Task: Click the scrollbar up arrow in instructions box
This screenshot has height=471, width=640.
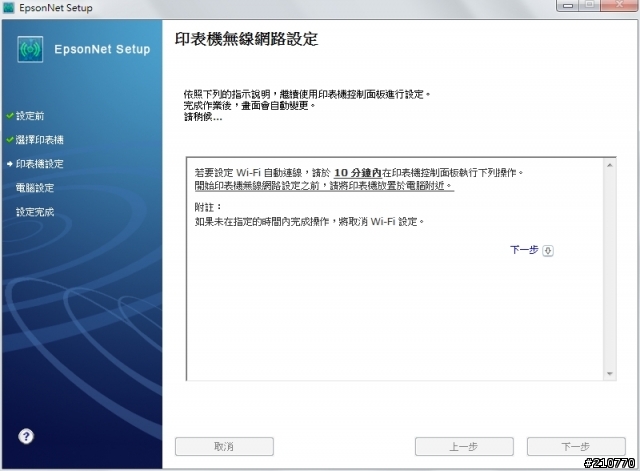Action: click(x=609, y=165)
